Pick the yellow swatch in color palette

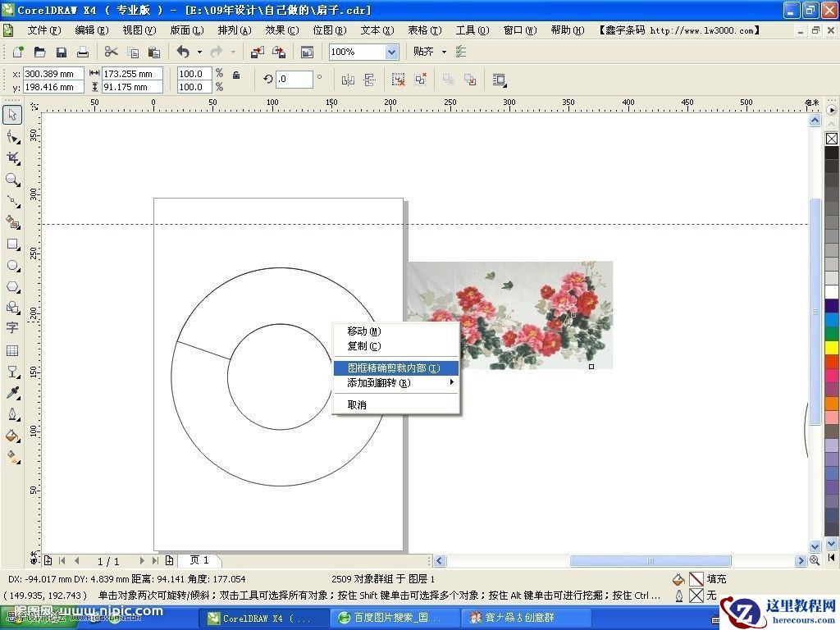click(x=832, y=348)
